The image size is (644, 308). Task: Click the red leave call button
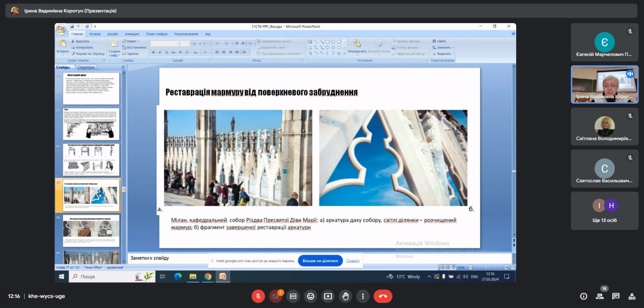383,296
